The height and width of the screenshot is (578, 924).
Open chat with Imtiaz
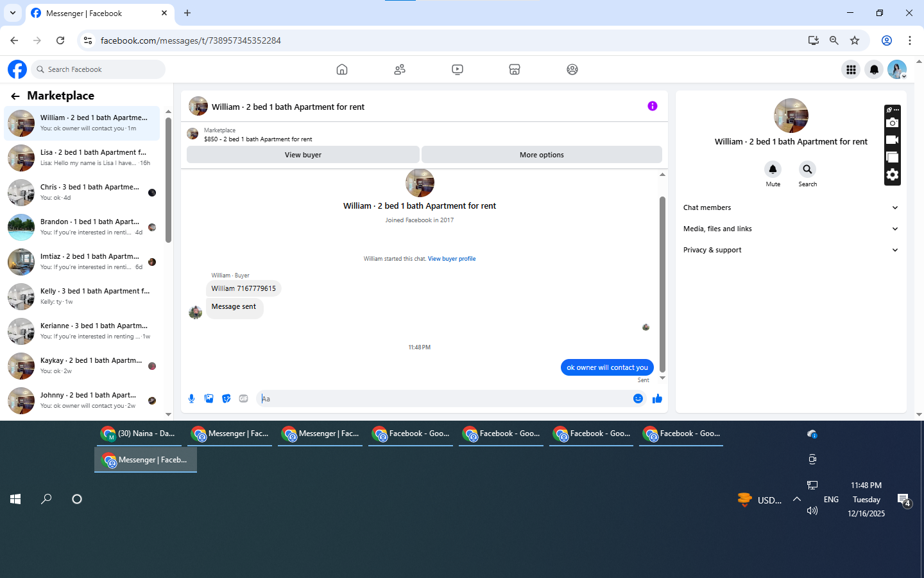[x=82, y=261]
